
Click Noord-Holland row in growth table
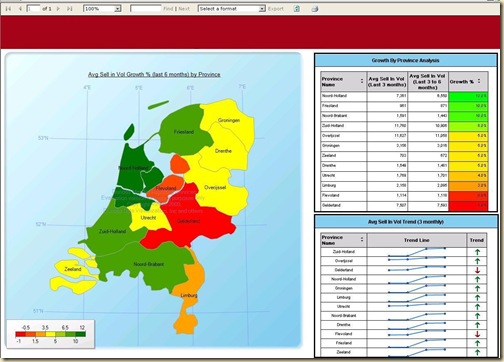[404, 96]
